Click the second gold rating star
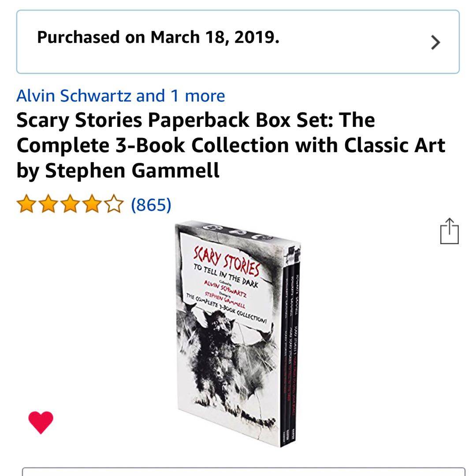 tap(48, 204)
